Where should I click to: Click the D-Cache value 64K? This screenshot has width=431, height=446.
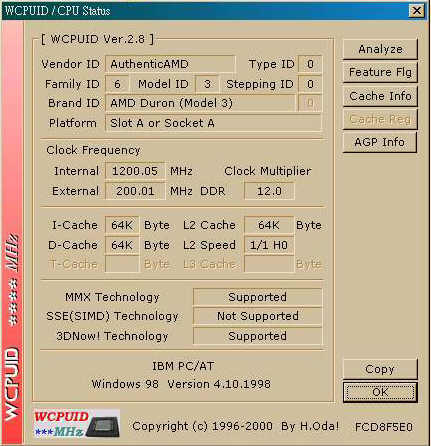[x=122, y=245]
